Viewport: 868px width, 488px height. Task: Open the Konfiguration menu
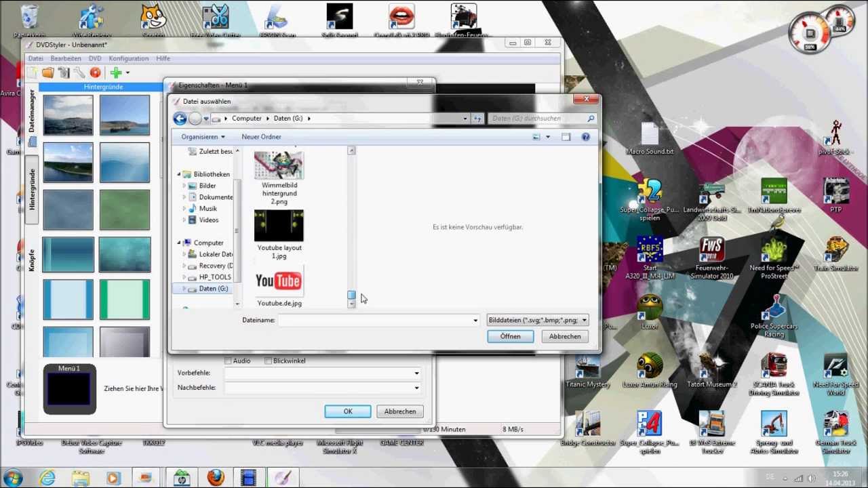click(x=129, y=59)
